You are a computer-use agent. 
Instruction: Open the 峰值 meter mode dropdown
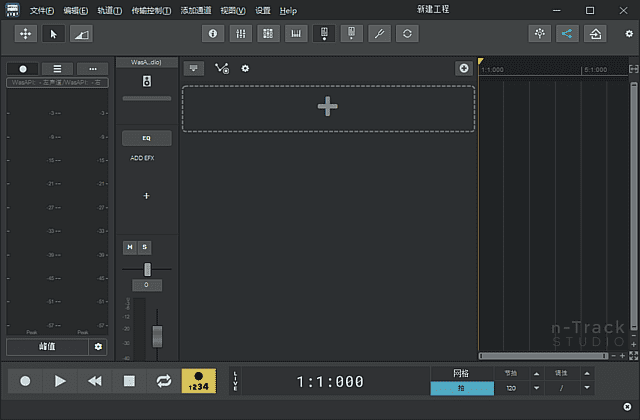tap(46, 347)
